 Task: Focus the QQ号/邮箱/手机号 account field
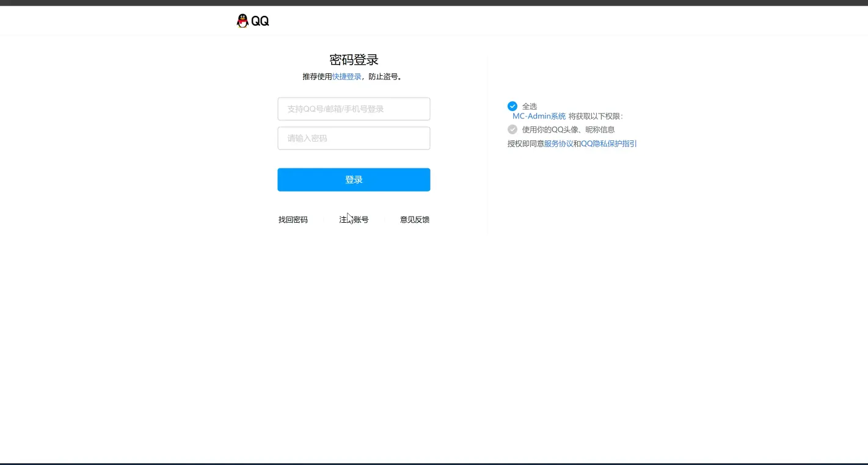tap(354, 109)
